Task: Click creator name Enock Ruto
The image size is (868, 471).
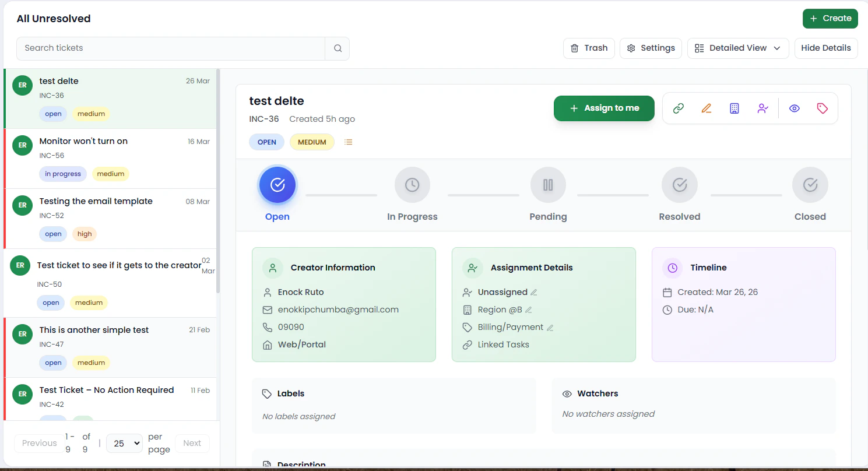Action: pos(301,293)
